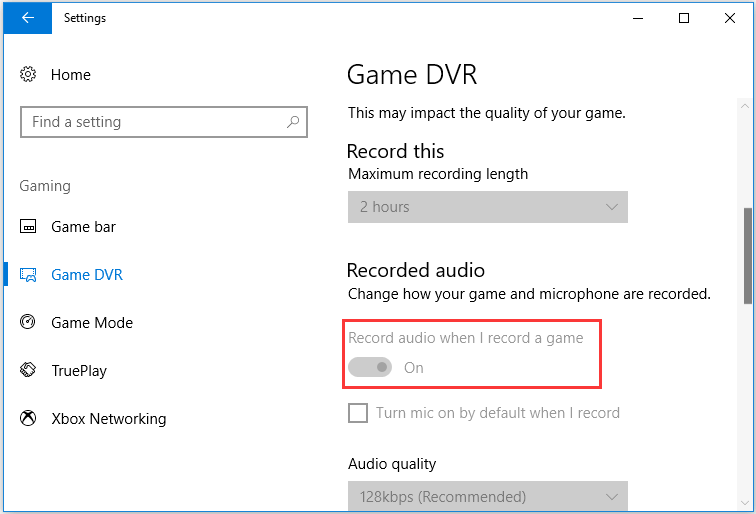Check 'Turn mic on by default' checkbox
The height and width of the screenshot is (514, 756).
[358, 413]
